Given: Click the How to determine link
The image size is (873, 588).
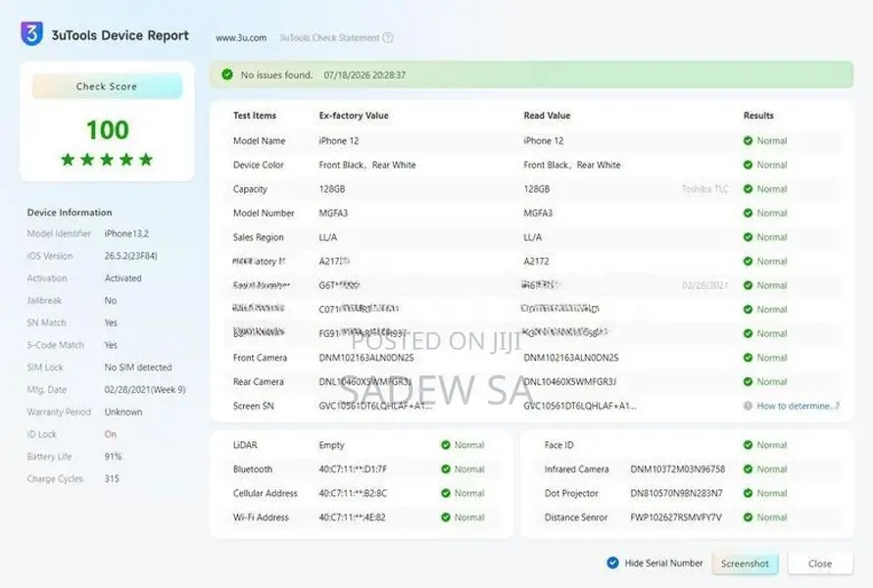Looking at the screenshot, I should coord(798,406).
